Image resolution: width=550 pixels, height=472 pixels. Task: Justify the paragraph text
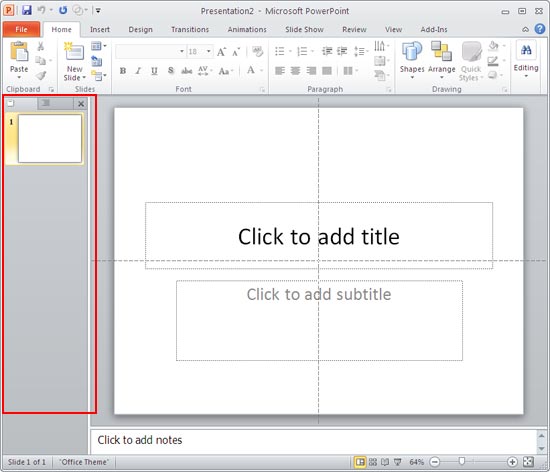327,71
